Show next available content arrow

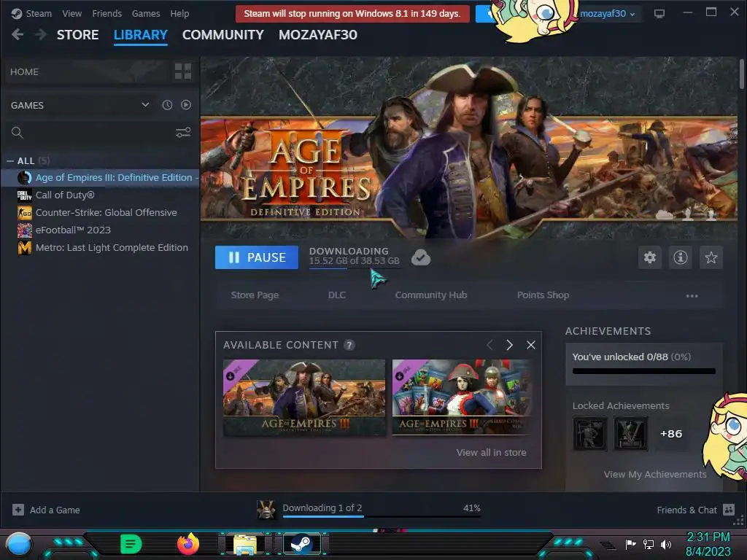coord(509,345)
